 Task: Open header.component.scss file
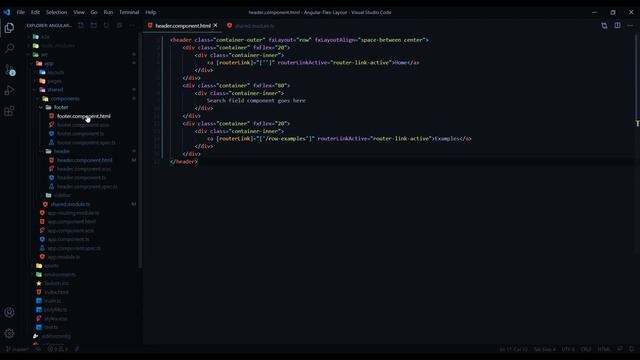click(84, 169)
